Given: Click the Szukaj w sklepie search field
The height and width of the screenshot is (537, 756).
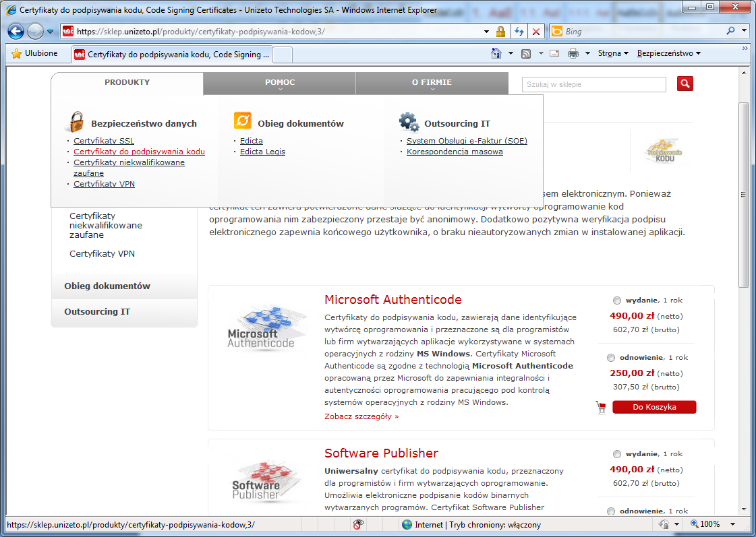Looking at the screenshot, I should click(593, 84).
